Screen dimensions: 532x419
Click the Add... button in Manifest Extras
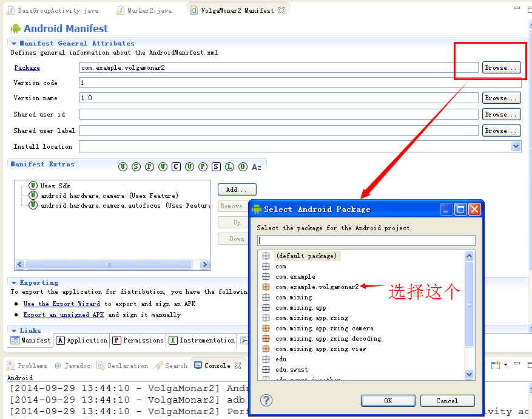(237, 189)
